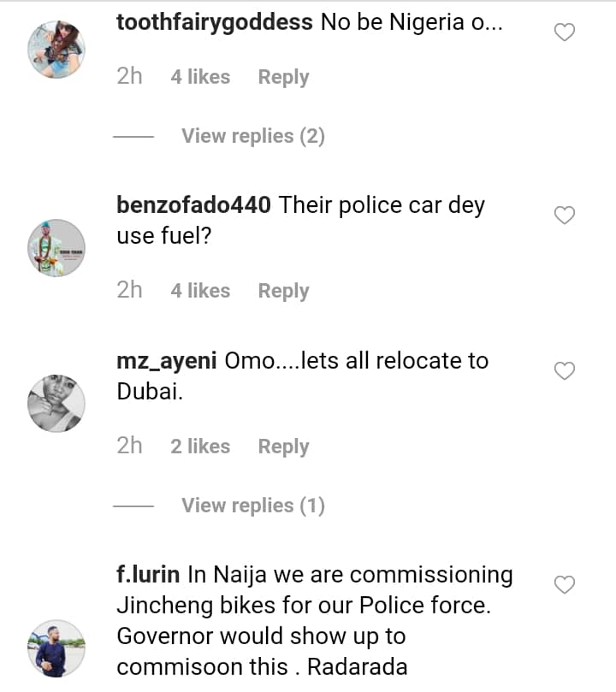Viewport: 616px width, 692px height.
Task: Reply to mz_ayeni's comment
Action: (283, 447)
